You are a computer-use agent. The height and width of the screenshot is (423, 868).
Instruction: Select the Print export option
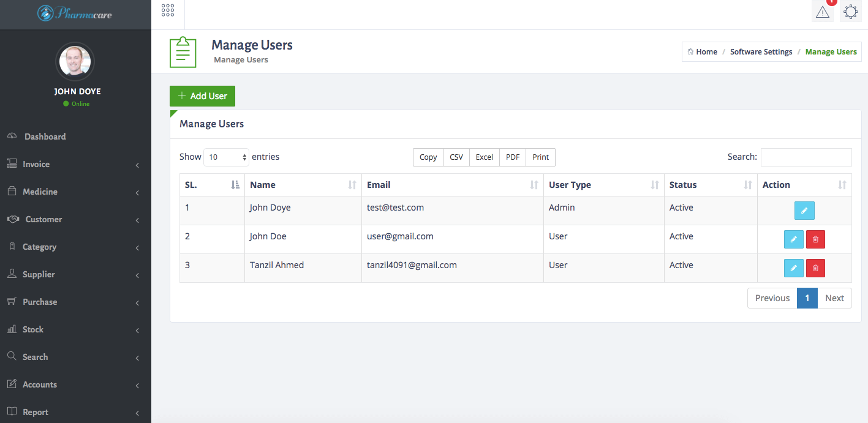click(x=540, y=157)
